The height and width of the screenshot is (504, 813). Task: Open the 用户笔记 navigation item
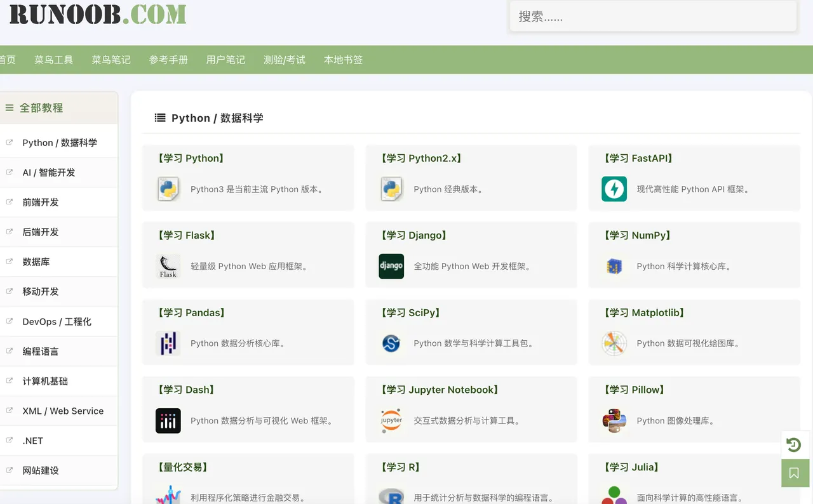(x=225, y=60)
